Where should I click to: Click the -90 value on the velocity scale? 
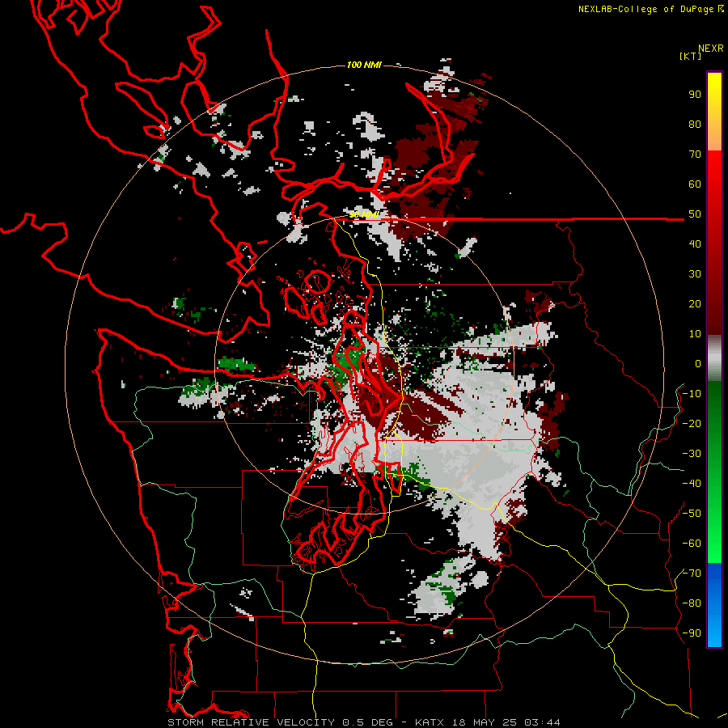(x=692, y=633)
